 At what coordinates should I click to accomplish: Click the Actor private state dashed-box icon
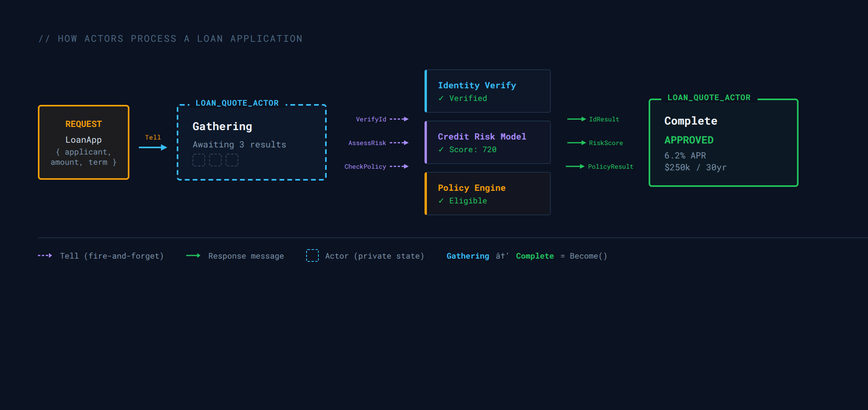(312, 256)
